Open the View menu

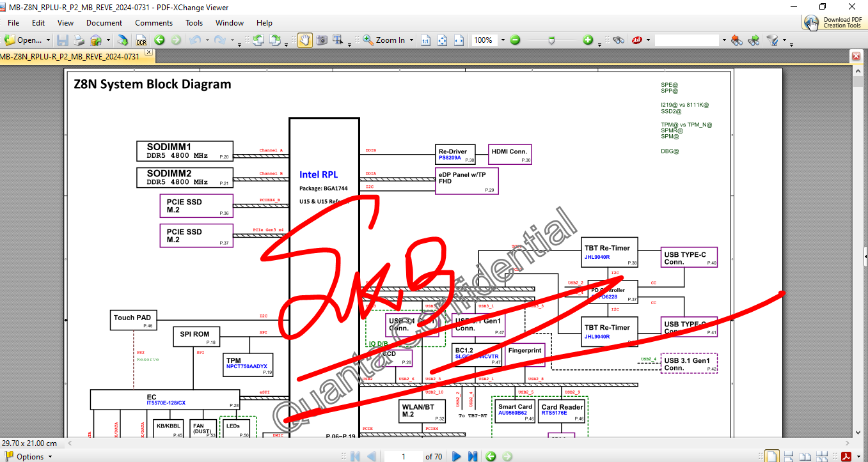pos(65,22)
